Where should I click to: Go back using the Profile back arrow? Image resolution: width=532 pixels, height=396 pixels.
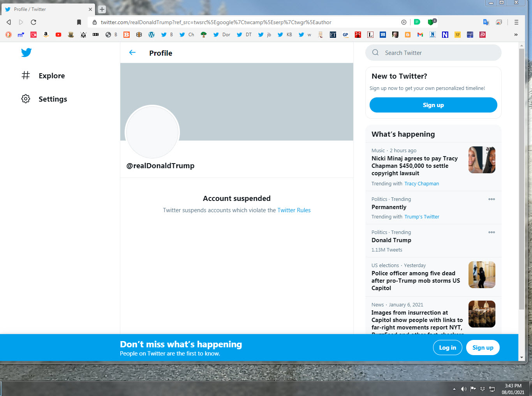point(132,53)
